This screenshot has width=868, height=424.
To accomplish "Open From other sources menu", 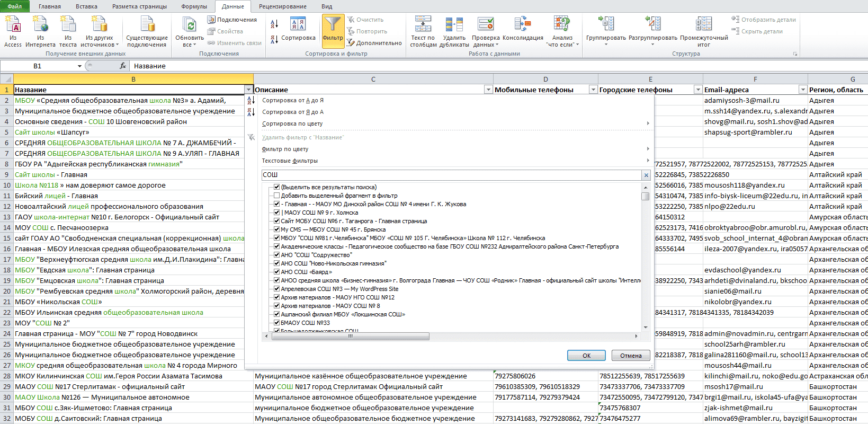I will (x=100, y=32).
